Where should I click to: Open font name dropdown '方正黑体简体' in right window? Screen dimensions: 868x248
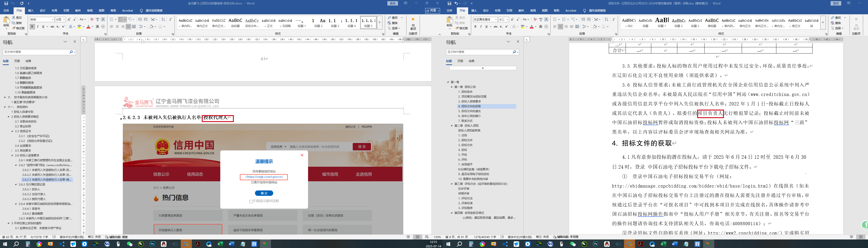496,20
